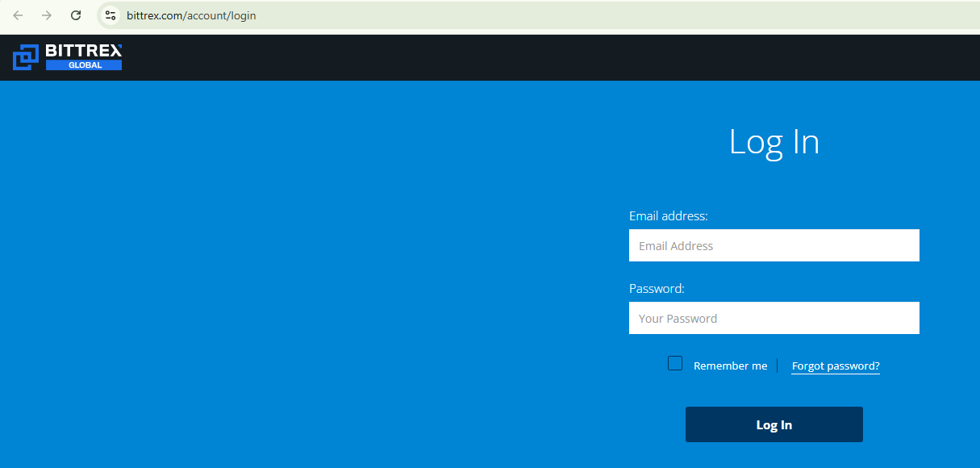Click the browser back arrow
This screenshot has width=980, height=468.
(18, 15)
